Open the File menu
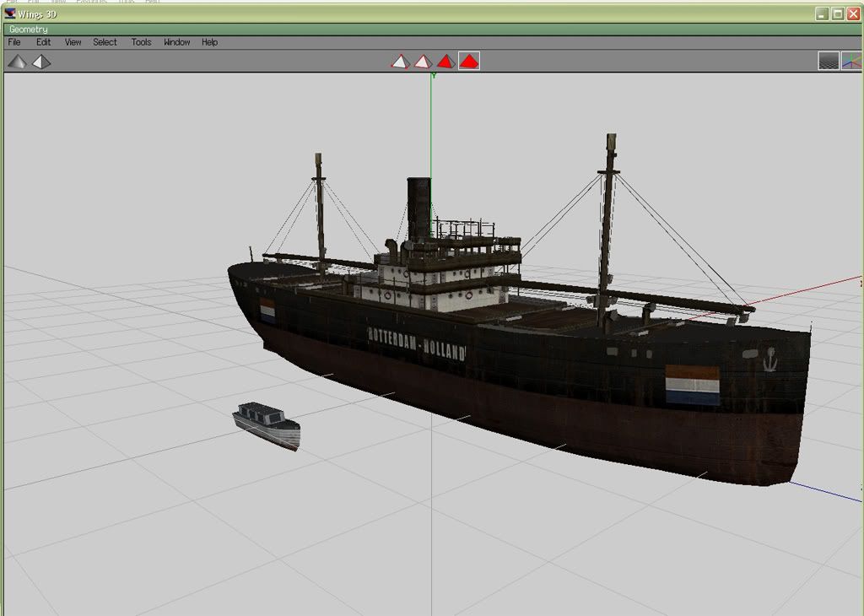 (x=14, y=42)
